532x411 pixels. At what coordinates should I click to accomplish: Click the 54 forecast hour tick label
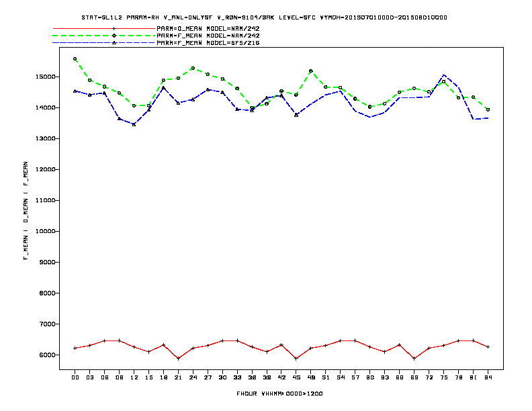coord(341,377)
